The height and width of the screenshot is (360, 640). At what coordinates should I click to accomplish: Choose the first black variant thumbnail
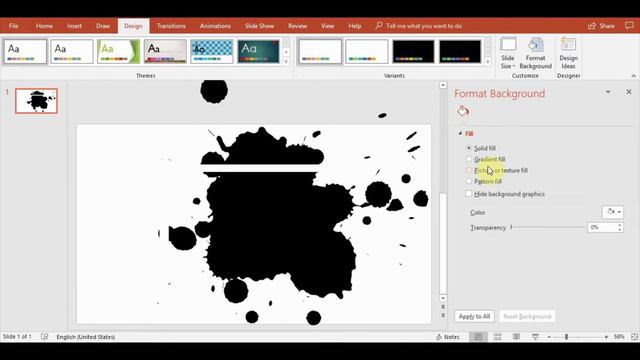tap(413, 51)
